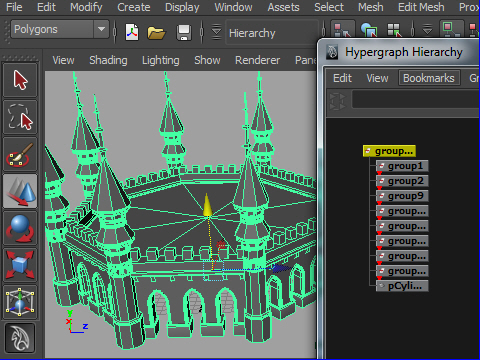Open the Select menu

pyautogui.click(x=329, y=7)
